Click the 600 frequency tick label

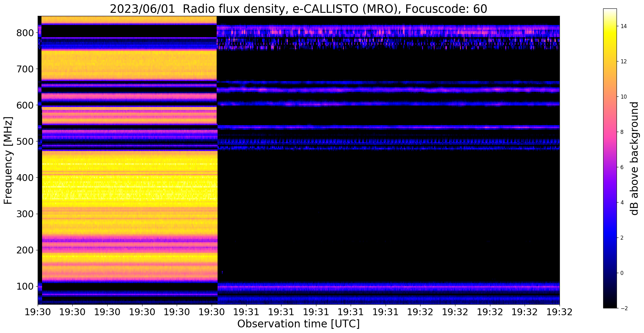pyautogui.click(x=25, y=105)
